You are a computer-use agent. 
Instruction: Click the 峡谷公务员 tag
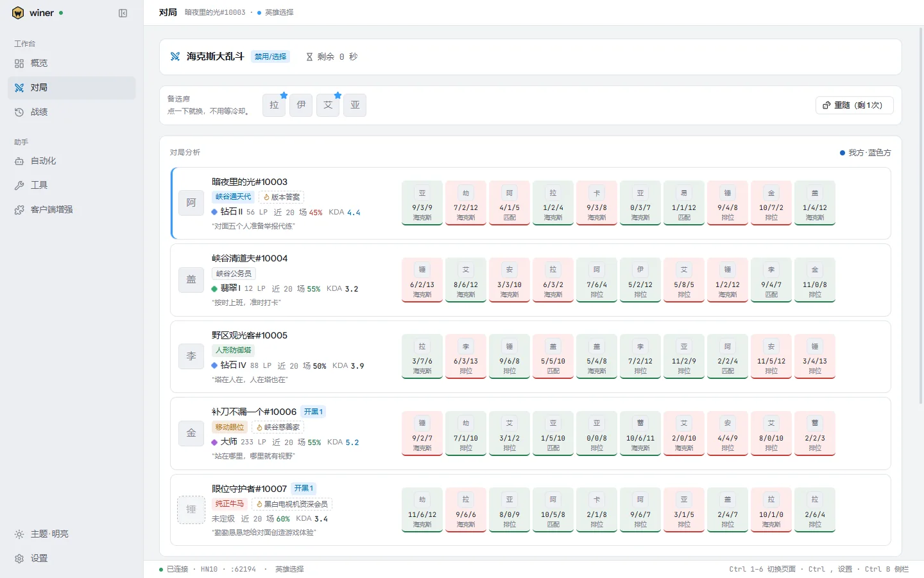coord(234,274)
